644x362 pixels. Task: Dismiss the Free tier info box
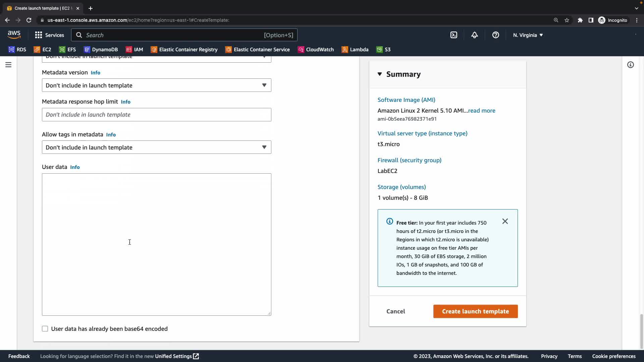pyautogui.click(x=505, y=221)
